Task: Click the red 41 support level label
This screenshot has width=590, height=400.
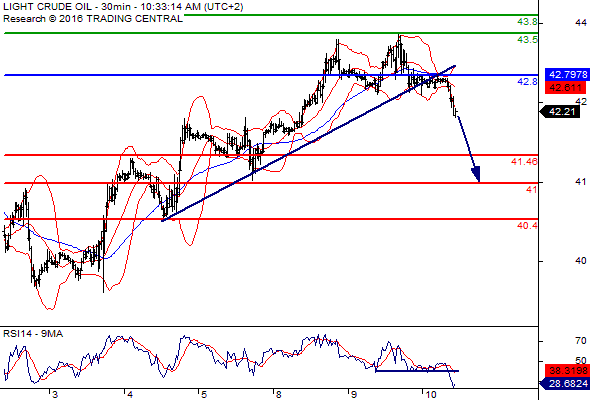Action: 532,190
